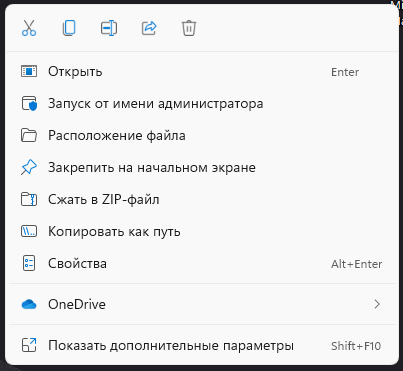The image size is (403, 371).
Task: Click the expand icon beside Показать дополнительные параметры
Action: pyautogui.click(x=29, y=345)
